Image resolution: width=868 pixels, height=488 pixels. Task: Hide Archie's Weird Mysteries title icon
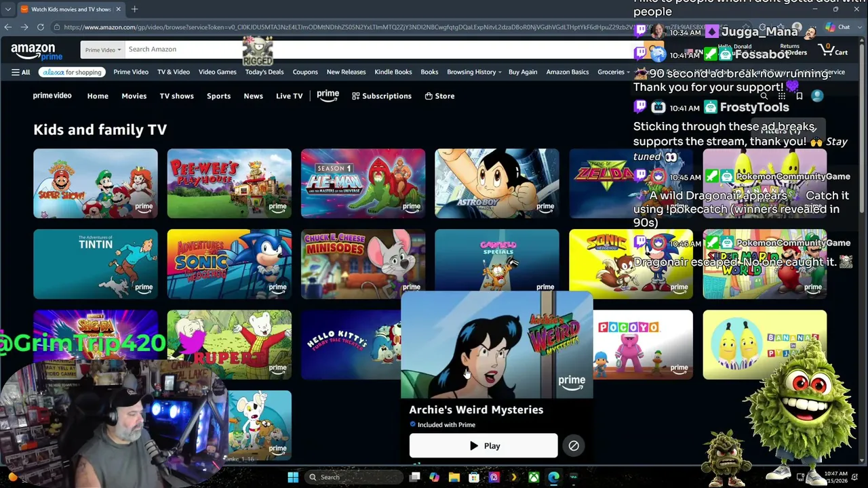click(x=574, y=445)
